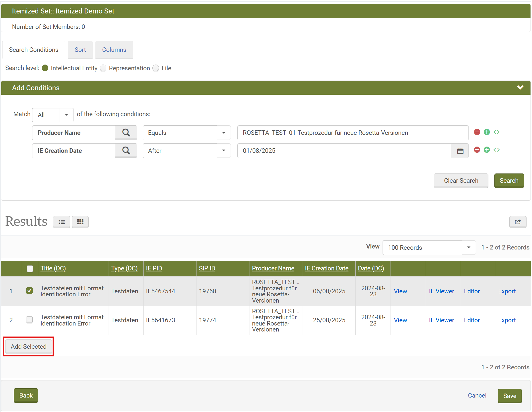532x412 pixels.
Task: Check the second result row checkbox
Action: (29, 320)
